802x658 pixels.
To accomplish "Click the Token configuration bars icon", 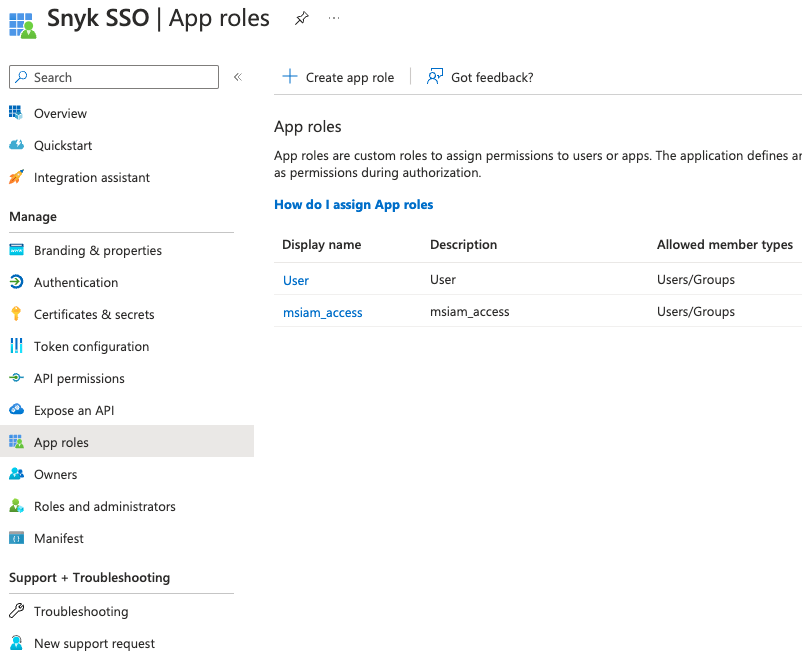I will tap(16, 346).
